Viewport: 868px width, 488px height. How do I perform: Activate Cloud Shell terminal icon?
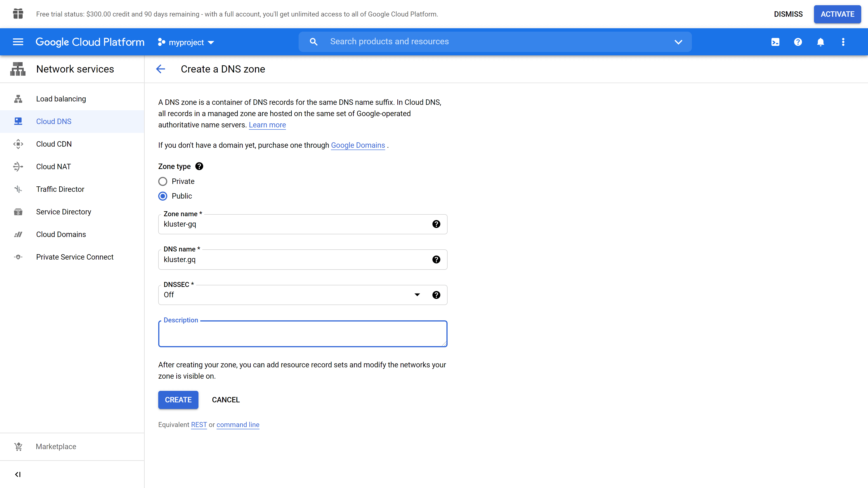[775, 42]
